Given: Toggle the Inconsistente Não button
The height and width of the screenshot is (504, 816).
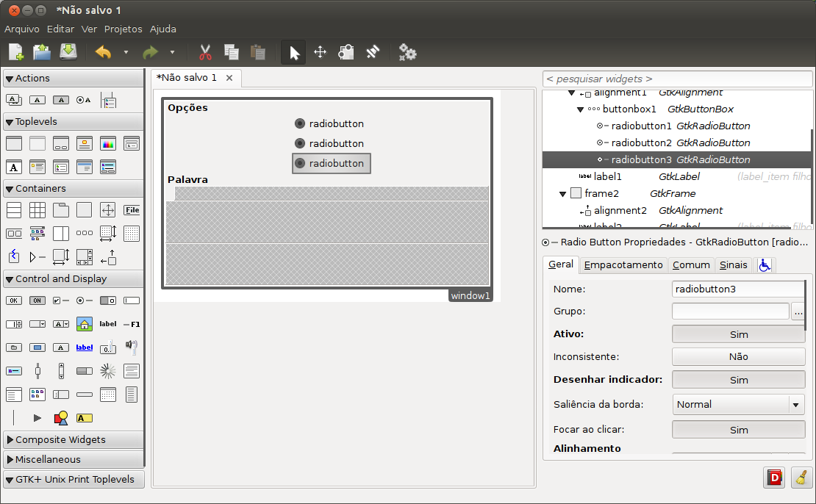Looking at the screenshot, I should pos(739,357).
